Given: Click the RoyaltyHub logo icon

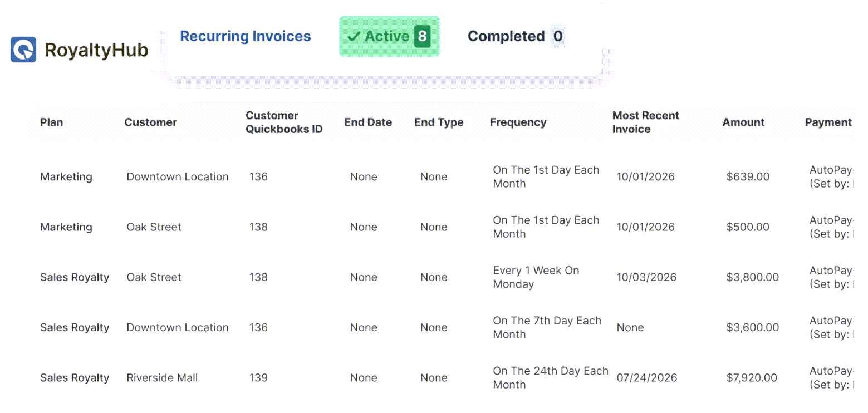Looking at the screenshot, I should [x=23, y=50].
